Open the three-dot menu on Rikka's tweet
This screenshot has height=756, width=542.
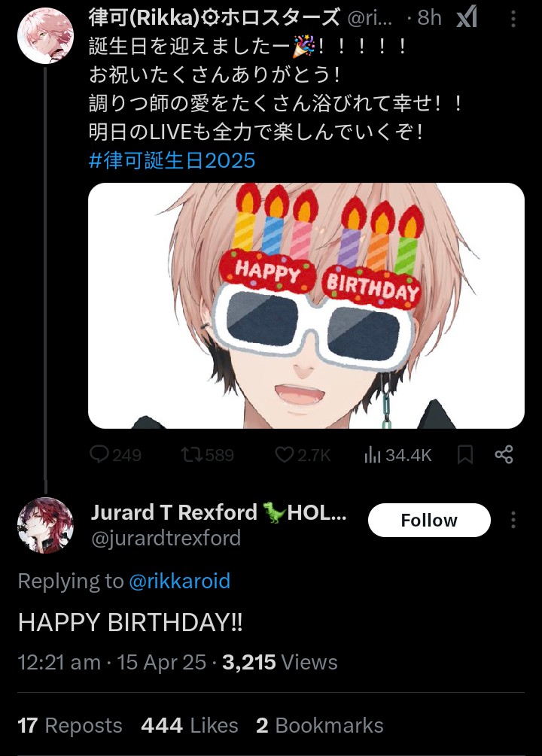[x=513, y=19]
